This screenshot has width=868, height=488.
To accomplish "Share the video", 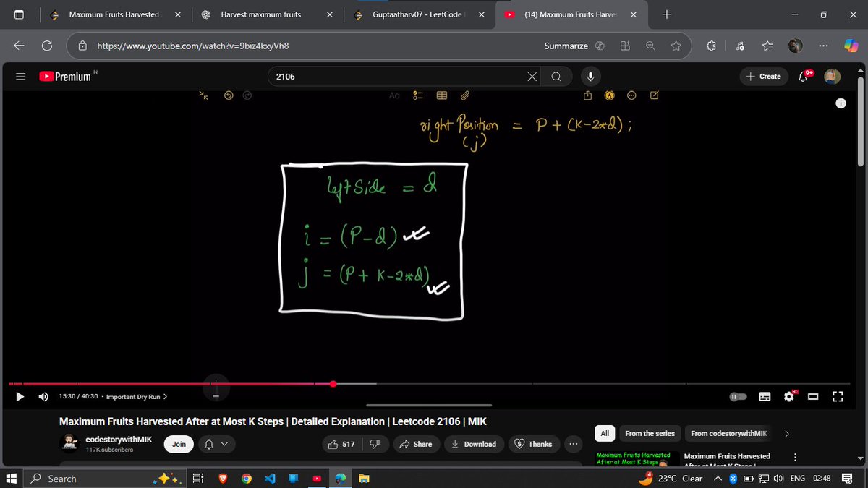I will 416,444.
